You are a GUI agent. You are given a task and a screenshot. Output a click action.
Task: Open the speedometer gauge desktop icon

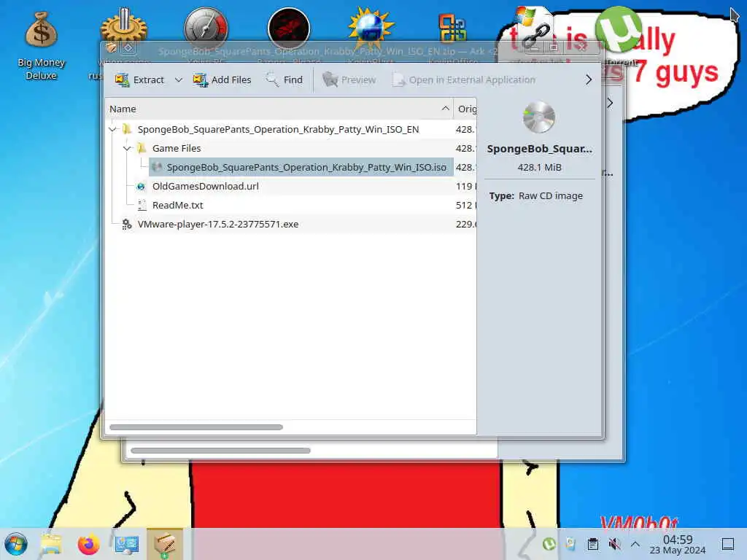pyautogui.click(x=206, y=27)
